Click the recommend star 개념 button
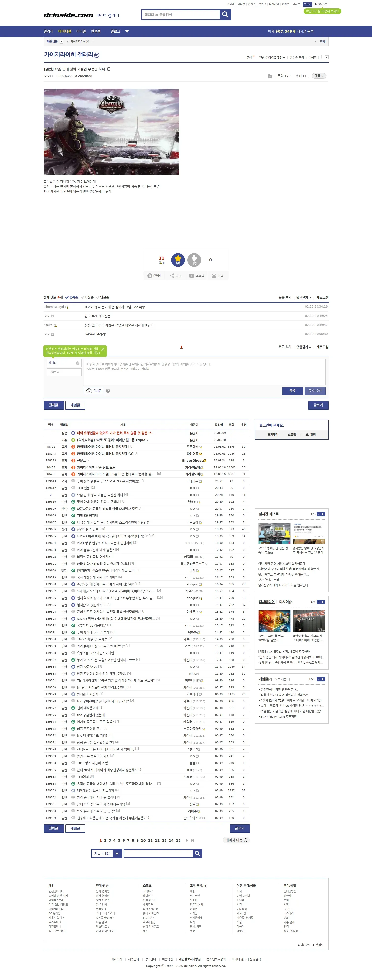372x980 pixels. (x=178, y=260)
